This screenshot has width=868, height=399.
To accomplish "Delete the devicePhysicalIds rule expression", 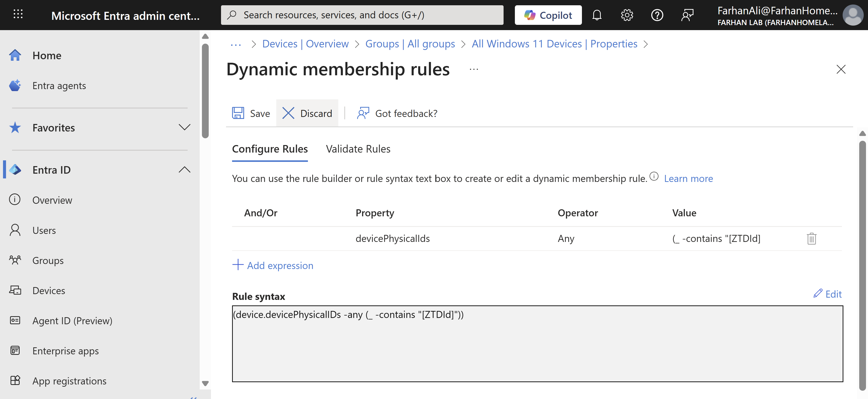I will [x=811, y=238].
